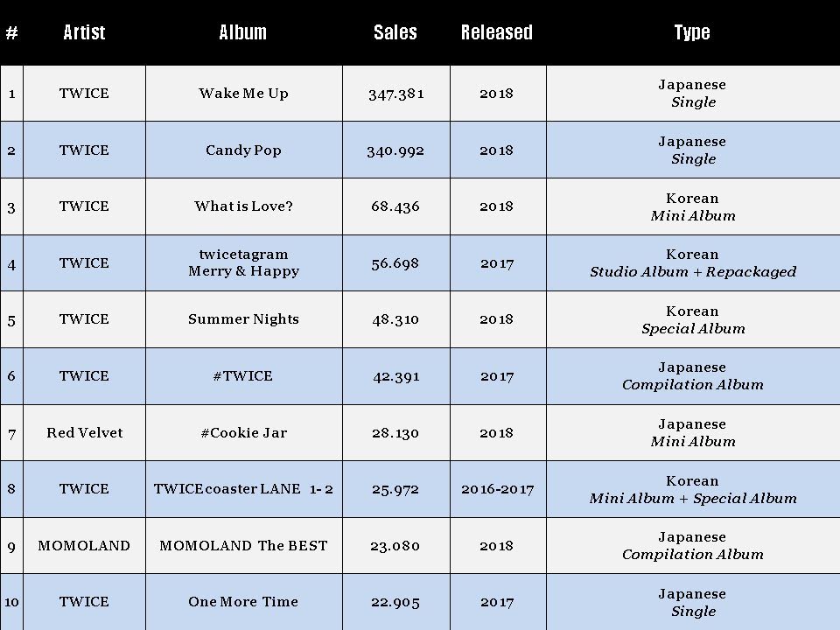Screen dimensions: 840x630
Task: Select the 2016-2017 released cell
Action: point(498,489)
